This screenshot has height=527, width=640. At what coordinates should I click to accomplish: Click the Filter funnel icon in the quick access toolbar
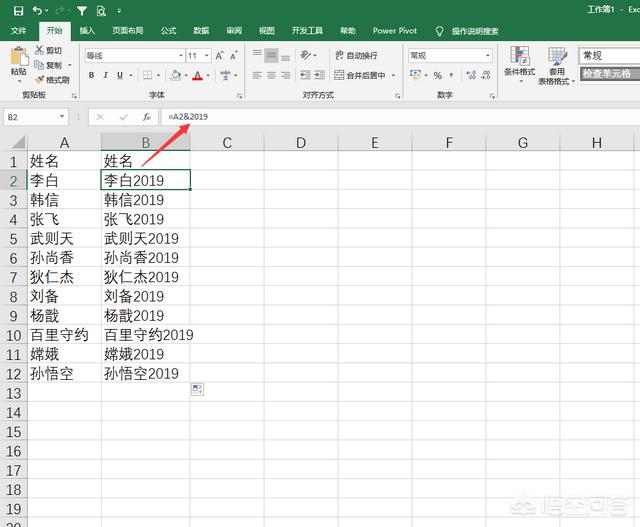pyautogui.click(x=82, y=11)
